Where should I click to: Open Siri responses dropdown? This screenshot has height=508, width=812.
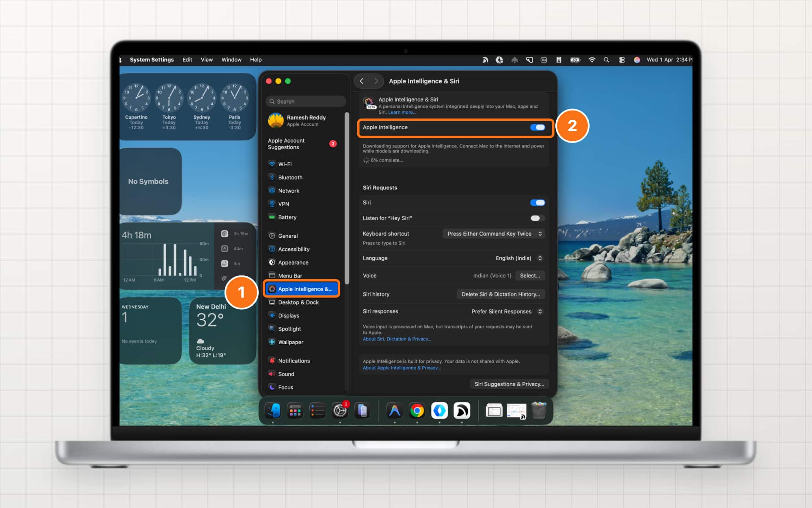pos(507,311)
